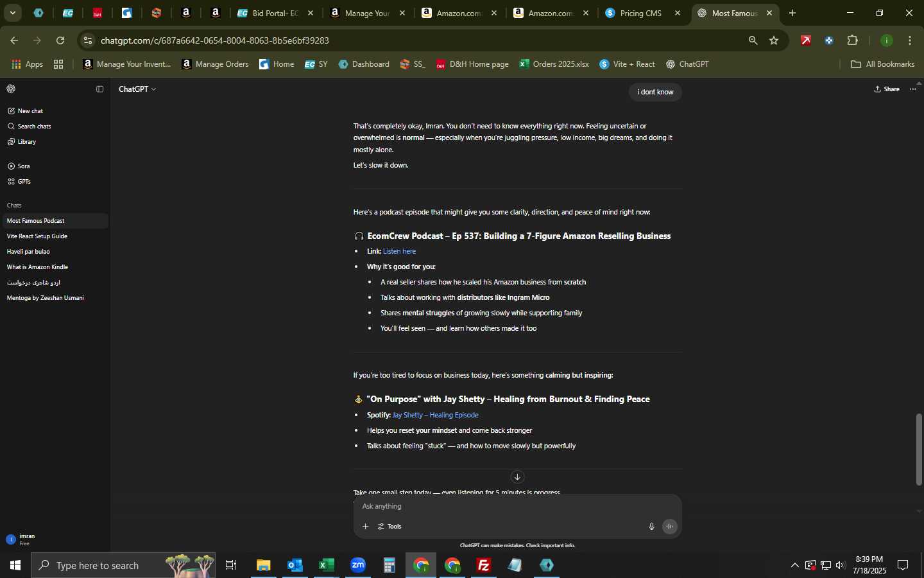
Task: Close the Pricing CMS tab
Action: [678, 13]
